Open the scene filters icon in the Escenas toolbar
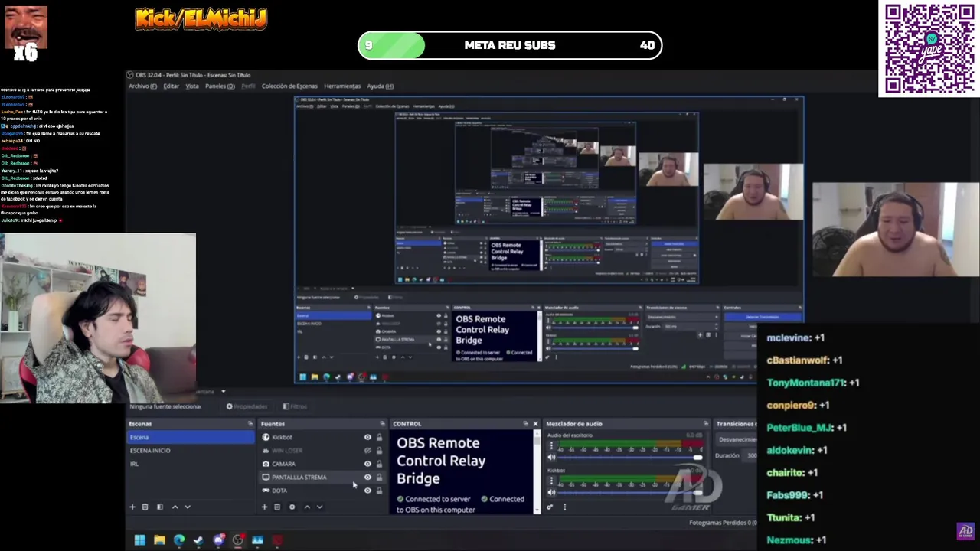 159,507
